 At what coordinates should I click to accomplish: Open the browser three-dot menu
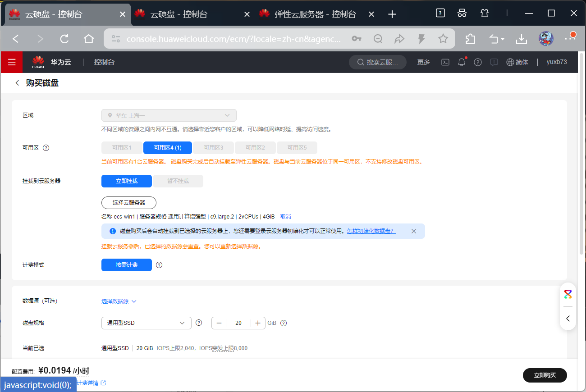(x=570, y=39)
